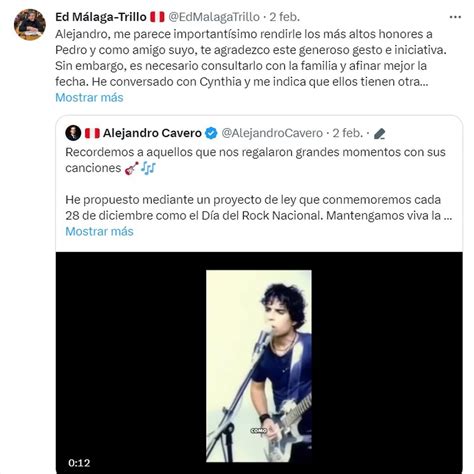474x474 pixels.
Task: Click the blue verified badge icon
Action: coord(211,133)
